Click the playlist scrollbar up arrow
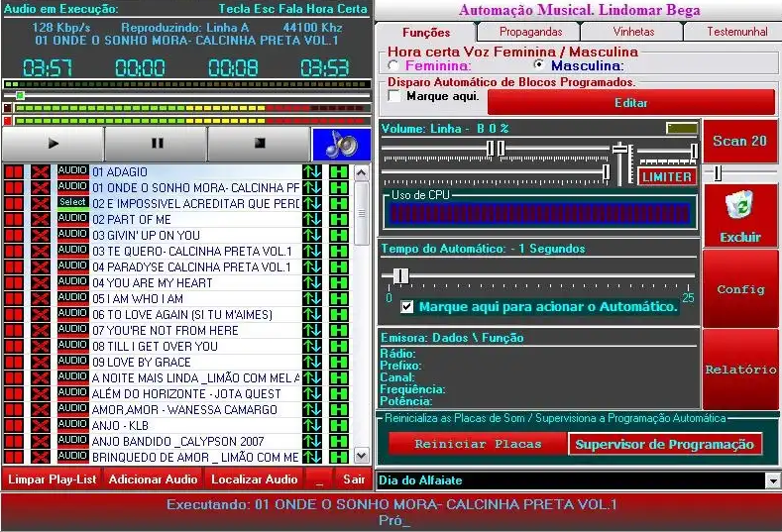The width and height of the screenshot is (782, 532). click(x=361, y=173)
